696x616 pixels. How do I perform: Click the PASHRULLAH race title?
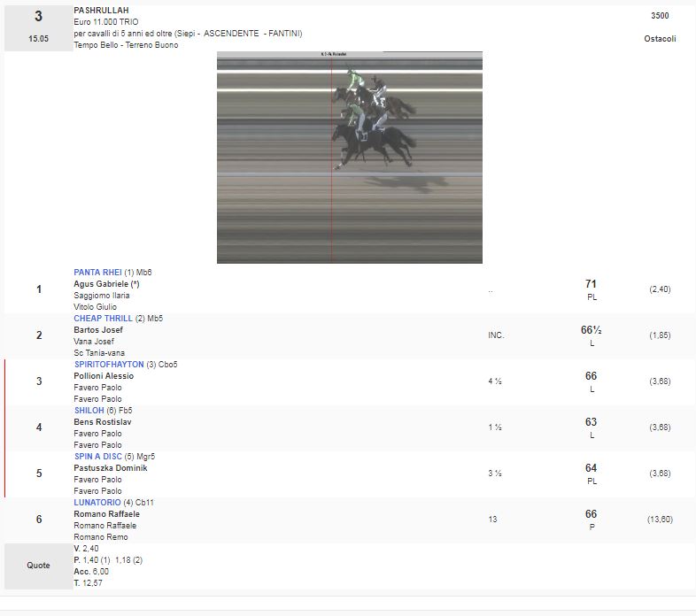pos(101,11)
